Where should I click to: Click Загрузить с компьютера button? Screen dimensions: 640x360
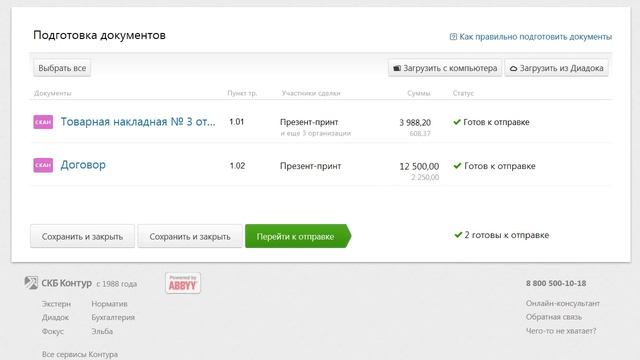click(x=445, y=68)
